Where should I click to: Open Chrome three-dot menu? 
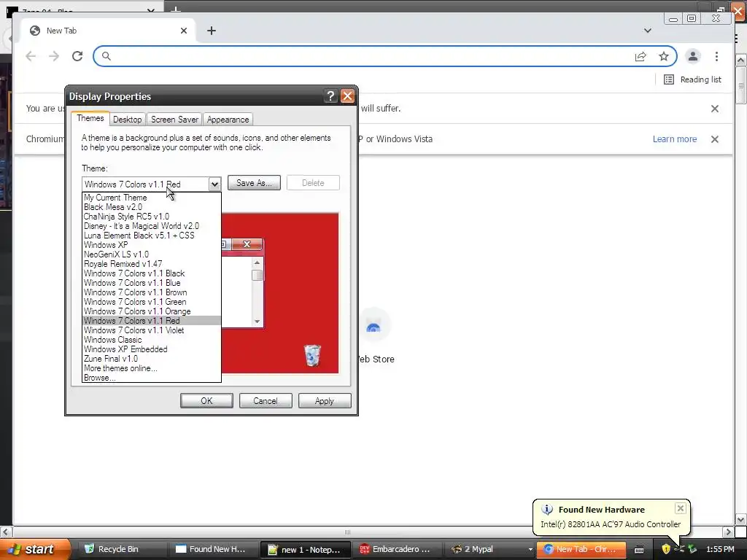(x=716, y=56)
